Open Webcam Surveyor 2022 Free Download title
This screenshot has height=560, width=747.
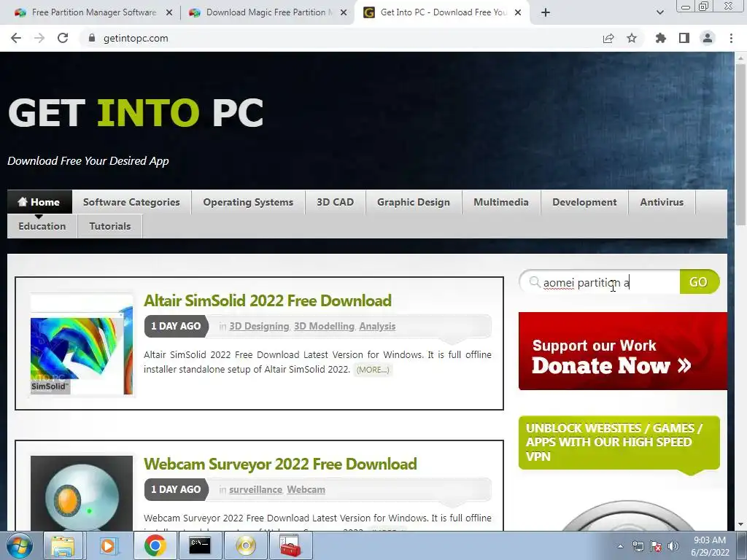point(280,464)
